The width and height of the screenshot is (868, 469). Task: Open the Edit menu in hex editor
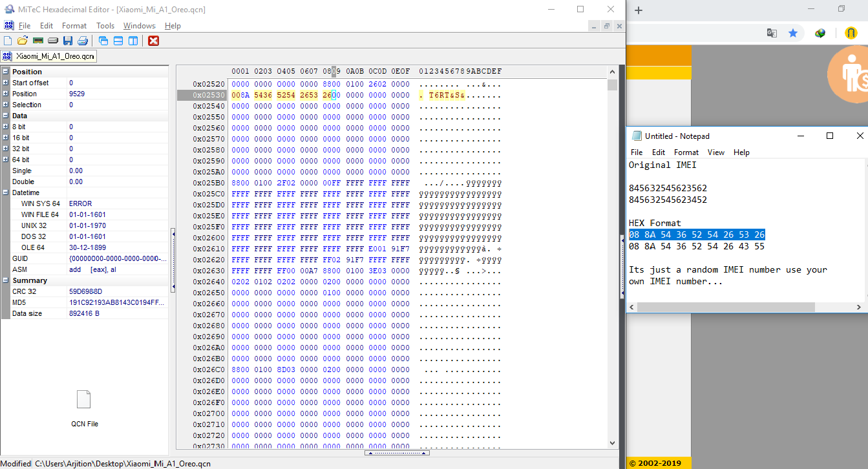click(x=47, y=26)
